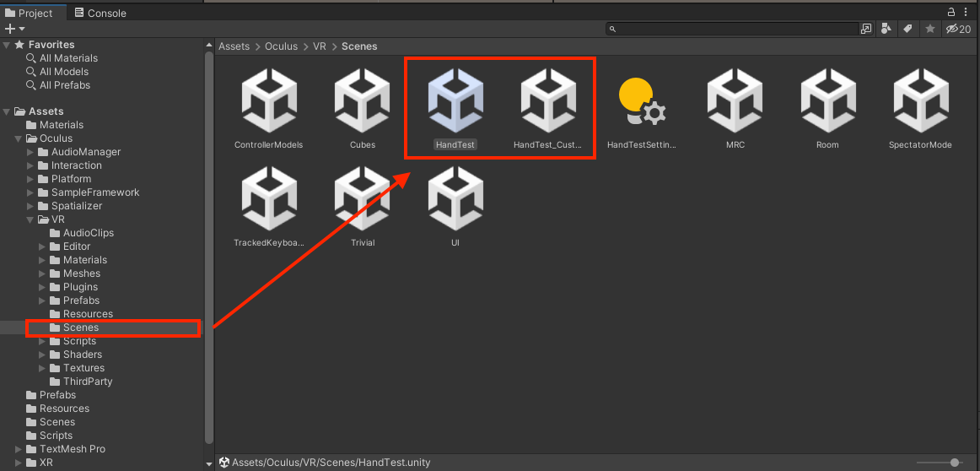Expand the Platform folder
The width and height of the screenshot is (980, 471).
pos(30,179)
